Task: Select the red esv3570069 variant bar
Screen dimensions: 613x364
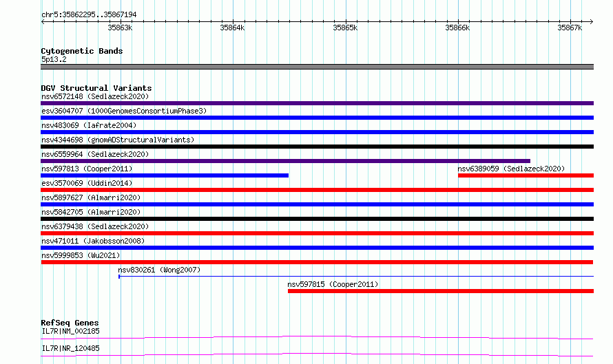Action: [317, 190]
